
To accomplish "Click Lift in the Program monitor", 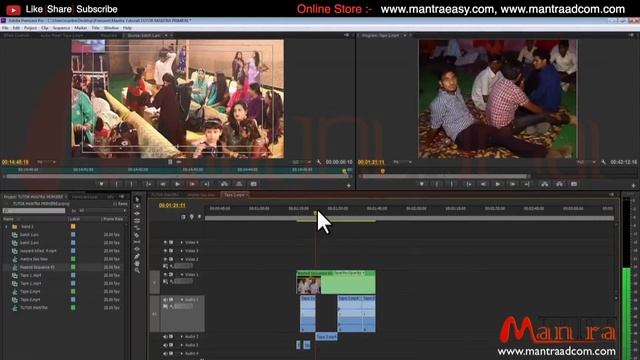I will [544, 184].
